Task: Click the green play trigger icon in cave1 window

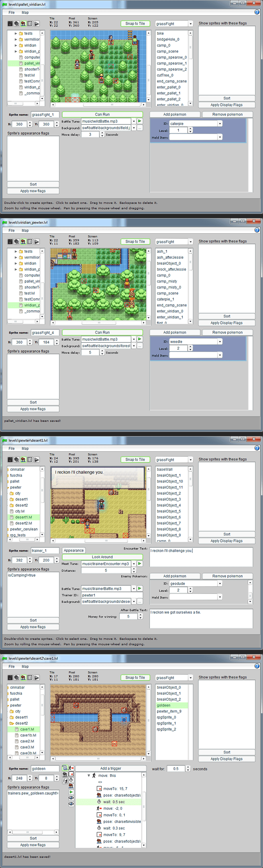Action: click(71, 791)
